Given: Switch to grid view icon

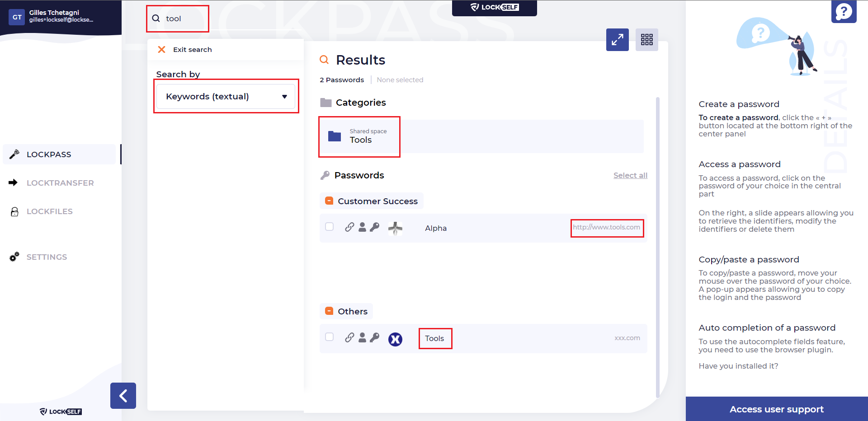Looking at the screenshot, I should click(x=647, y=40).
